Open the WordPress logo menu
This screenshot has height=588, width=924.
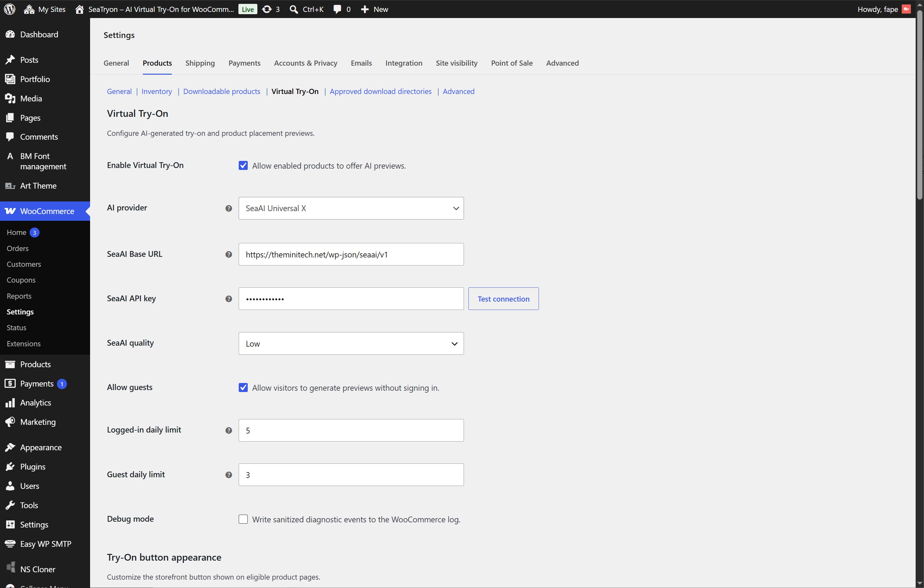tap(10, 9)
